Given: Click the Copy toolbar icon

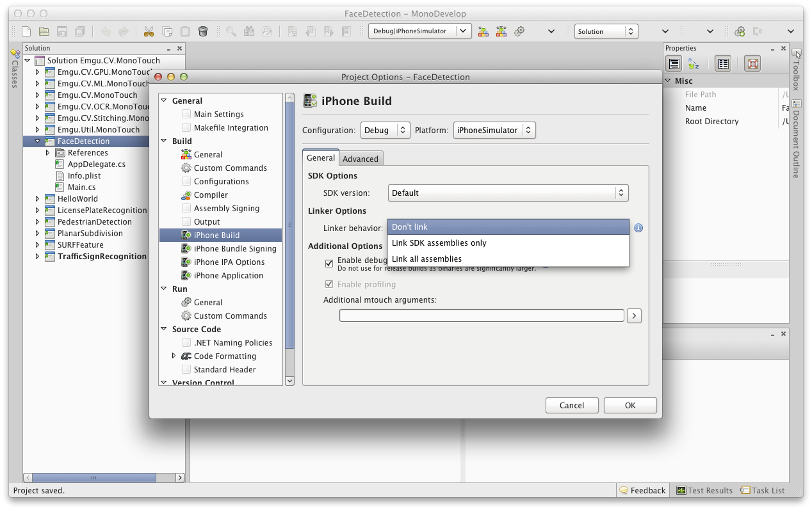Looking at the screenshot, I should (x=167, y=31).
